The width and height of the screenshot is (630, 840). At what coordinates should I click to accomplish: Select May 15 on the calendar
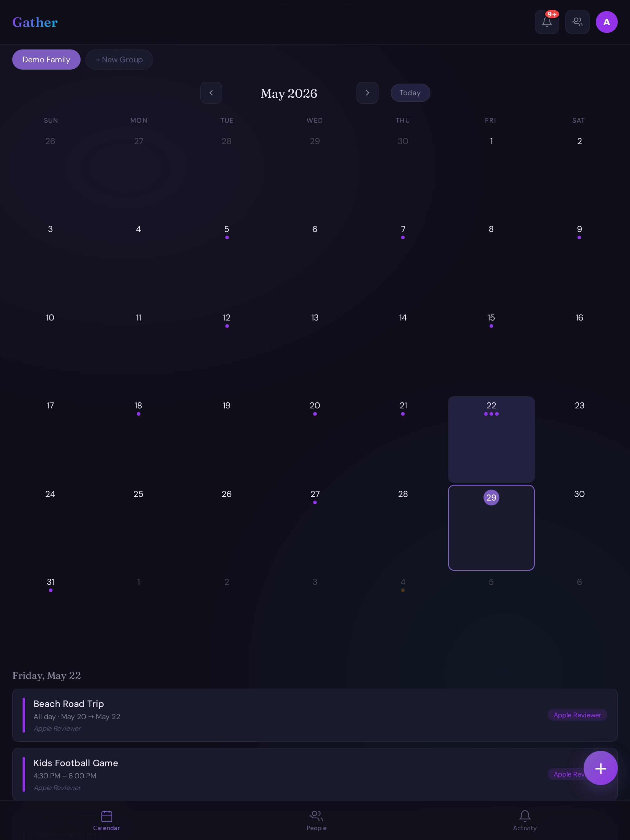tap(491, 352)
